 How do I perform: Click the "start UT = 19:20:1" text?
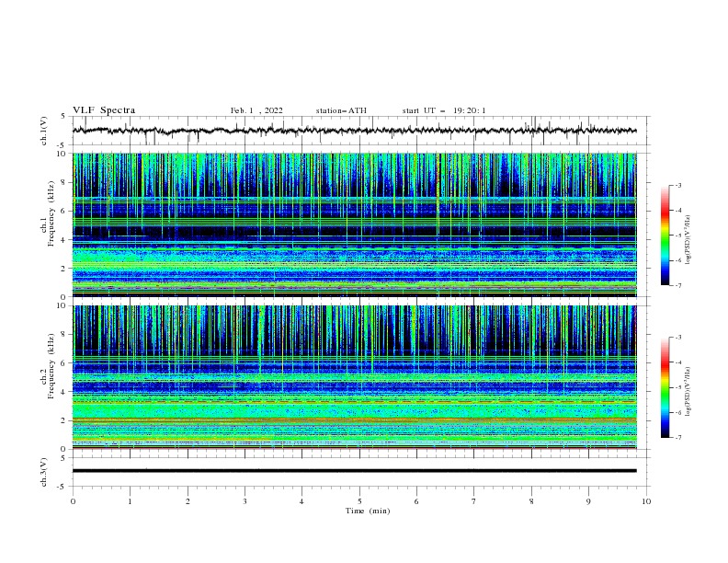pos(444,110)
